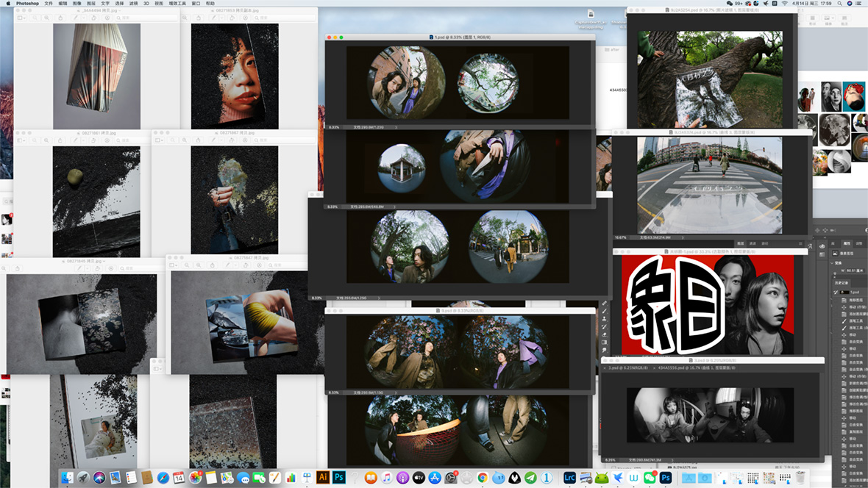Open the 滤镜 menu
Viewport: 868px width, 488px height.
(x=134, y=4)
